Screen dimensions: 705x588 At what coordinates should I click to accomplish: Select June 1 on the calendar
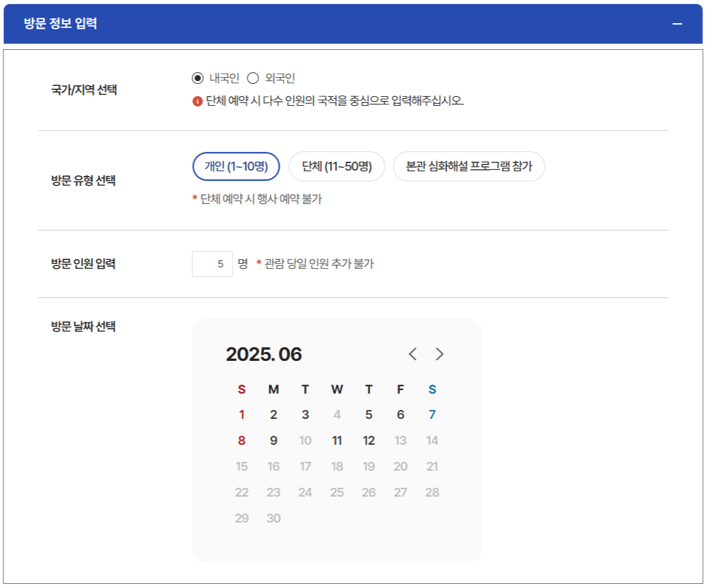241,414
